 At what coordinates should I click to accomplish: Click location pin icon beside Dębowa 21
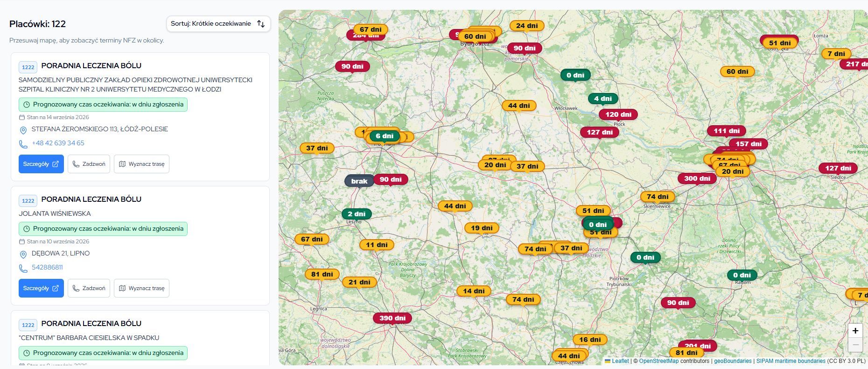pyautogui.click(x=23, y=255)
